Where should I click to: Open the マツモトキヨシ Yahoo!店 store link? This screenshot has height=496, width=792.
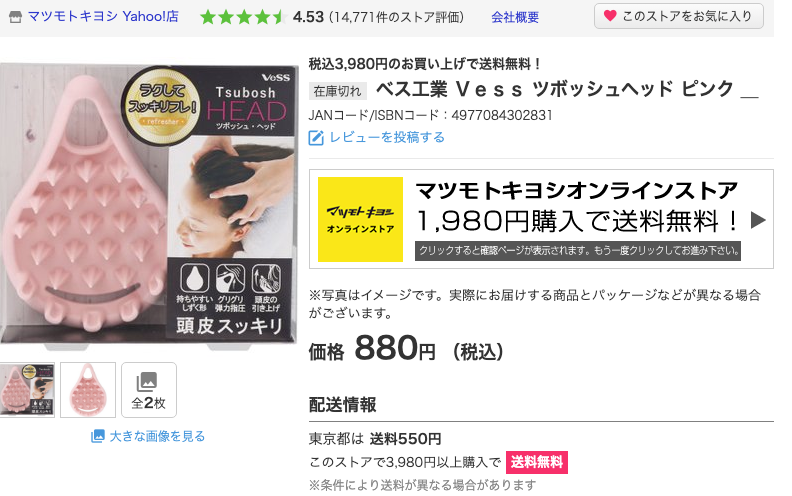(x=103, y=17)
